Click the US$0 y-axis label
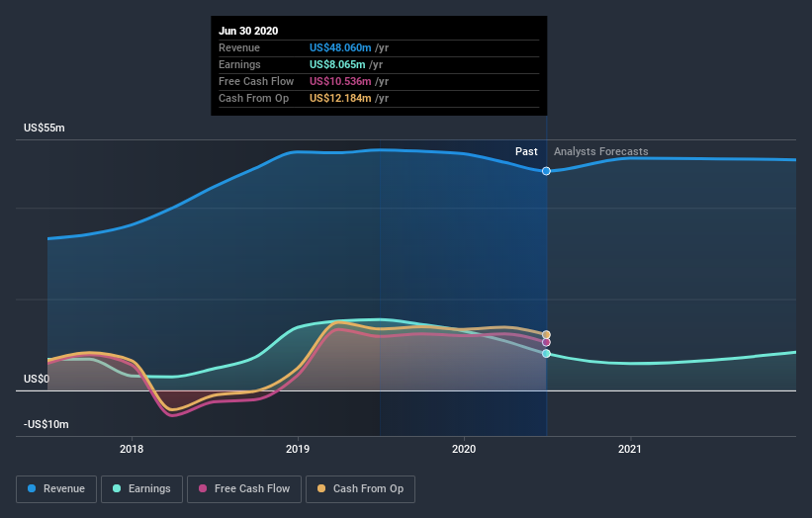 [37, 379]
